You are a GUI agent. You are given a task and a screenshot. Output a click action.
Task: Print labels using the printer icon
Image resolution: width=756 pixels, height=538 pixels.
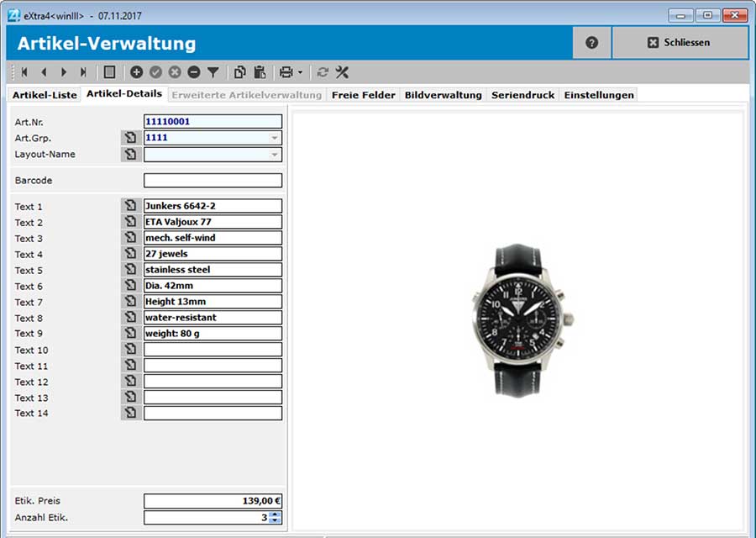(286, 71)
